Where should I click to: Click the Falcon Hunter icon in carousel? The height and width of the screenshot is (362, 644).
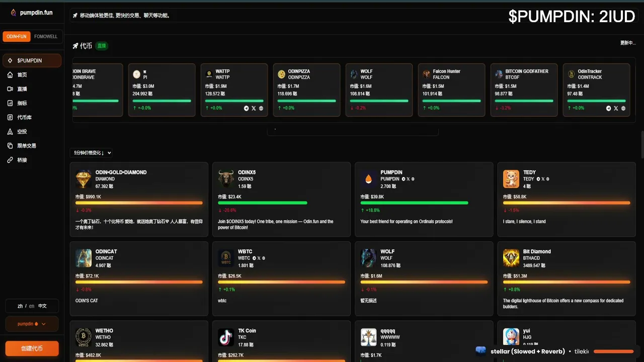pos(427,74)
